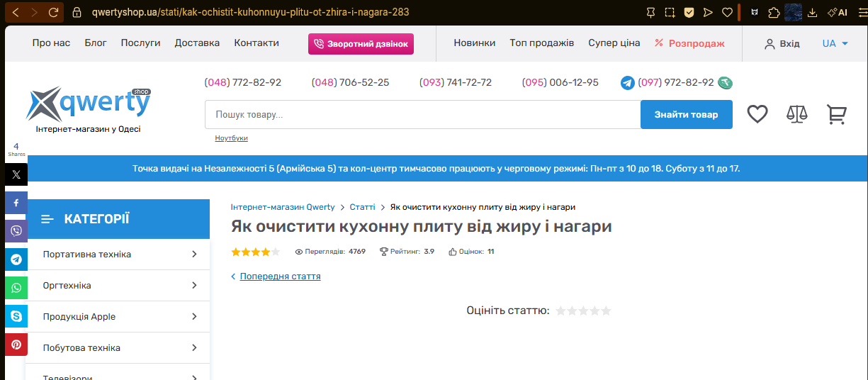The width and height of the screenshot is (868, 380).
Task: Share on Skype via sidebar icon
Action: coord(16,316)
